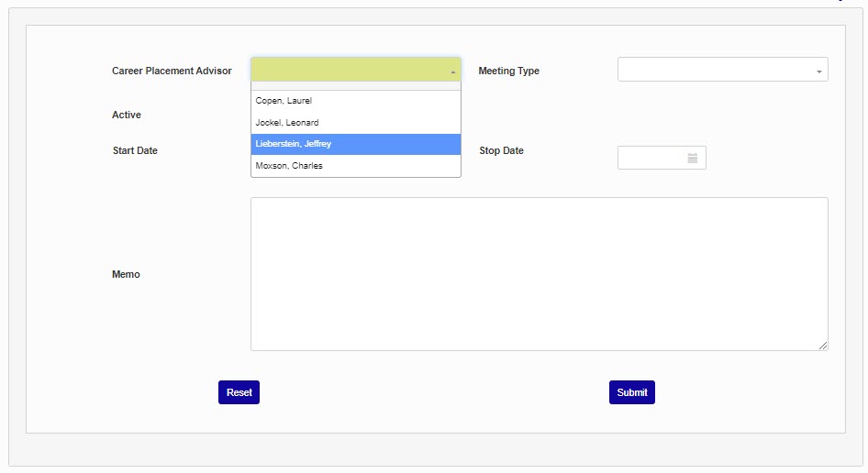
Task: Submit the meeting form
Action: pyautogui.click(x=631, y=392)
